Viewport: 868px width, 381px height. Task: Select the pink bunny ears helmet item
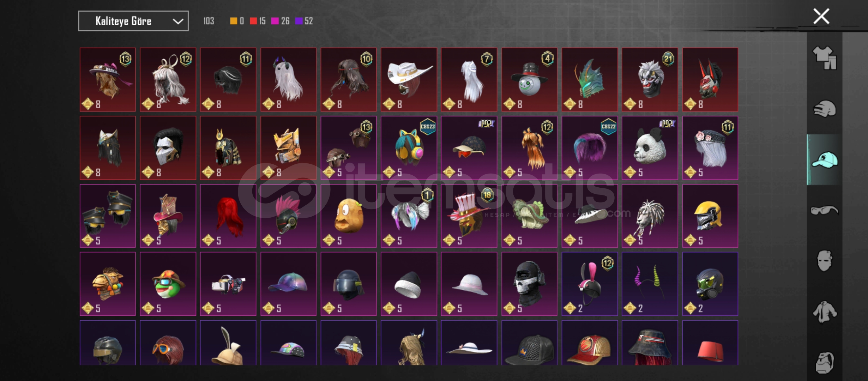tap(590, 284)
